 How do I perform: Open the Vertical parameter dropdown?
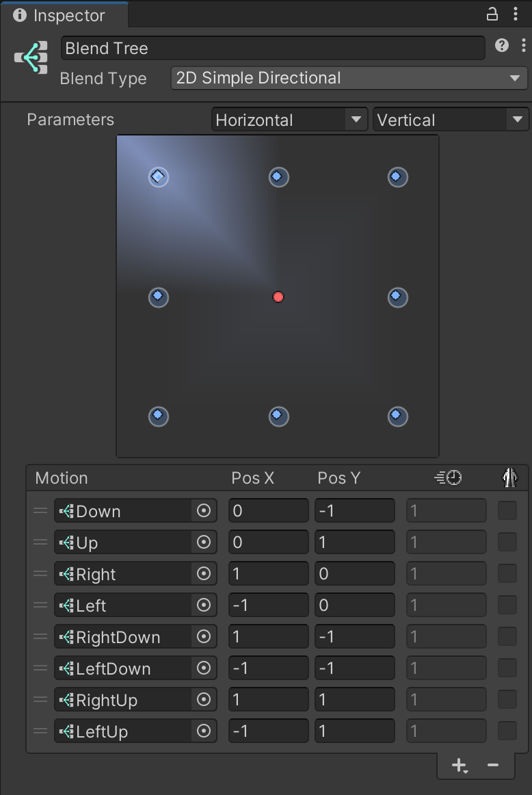pos(450,120)
